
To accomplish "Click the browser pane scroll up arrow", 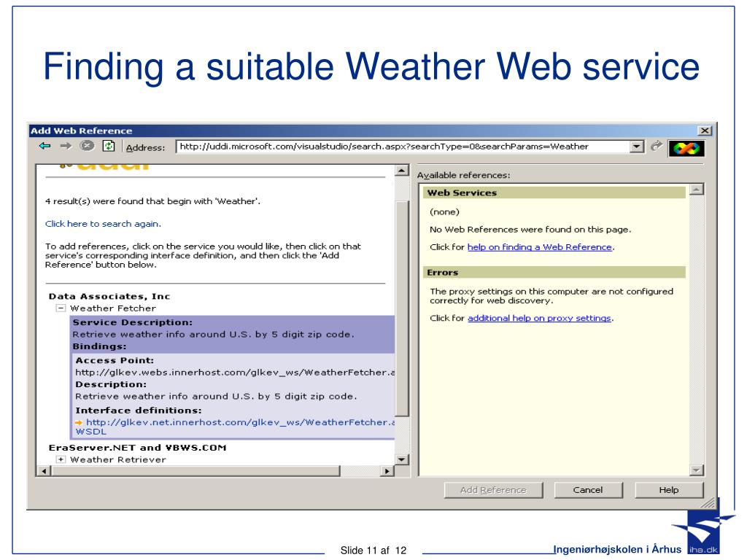I will coord(402,171).
